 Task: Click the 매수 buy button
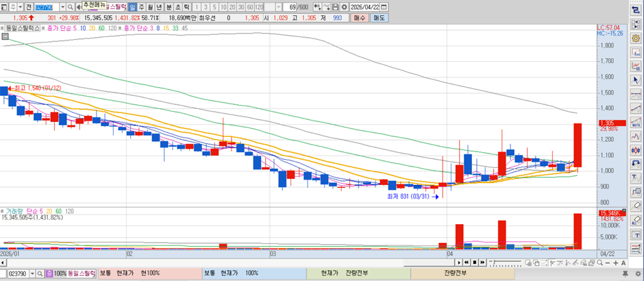point(360,18)
